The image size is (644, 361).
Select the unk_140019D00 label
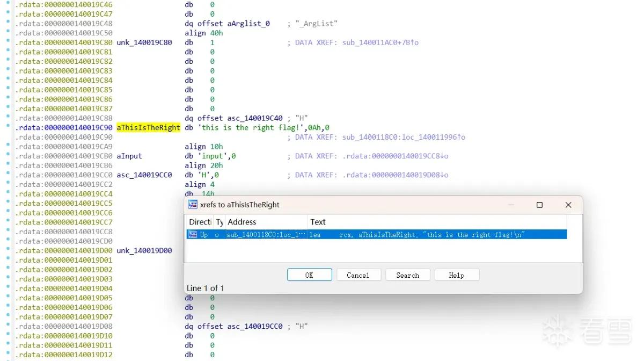[144, 251]
